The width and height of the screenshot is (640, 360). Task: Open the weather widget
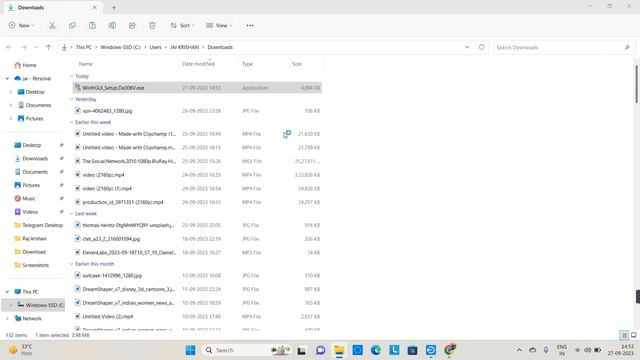[x=20, y=350]
